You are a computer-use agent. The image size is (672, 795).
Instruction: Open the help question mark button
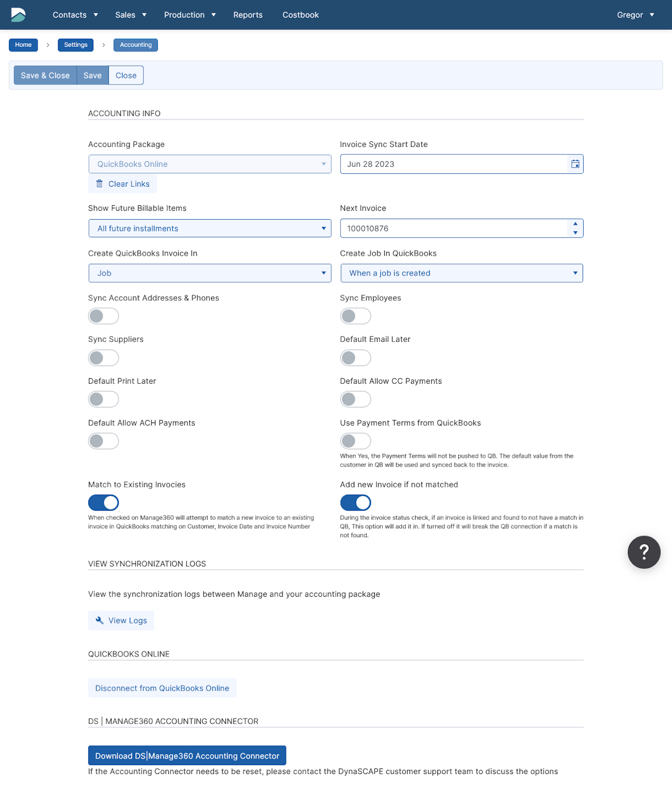644,552
